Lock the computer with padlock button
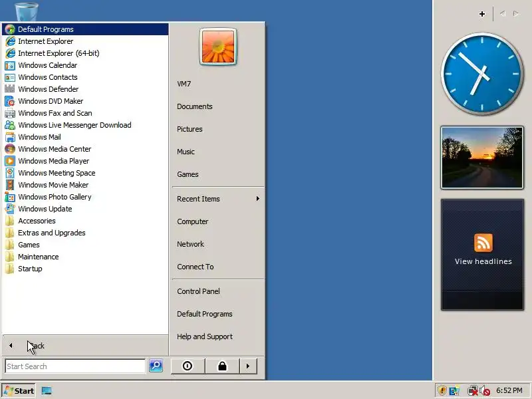Image resolution: width=532 pixels, height=399 pixels. click(x=222, y=366)
